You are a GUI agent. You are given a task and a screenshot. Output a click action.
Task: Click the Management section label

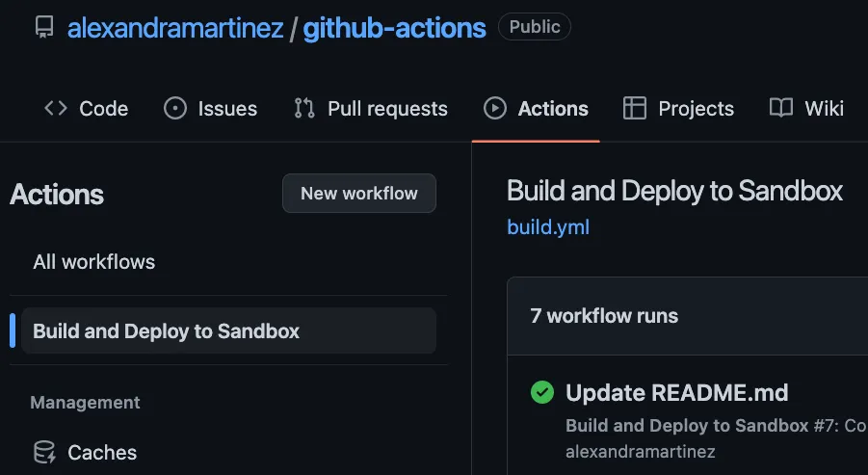pyautogui.click(x=85, y=403)
